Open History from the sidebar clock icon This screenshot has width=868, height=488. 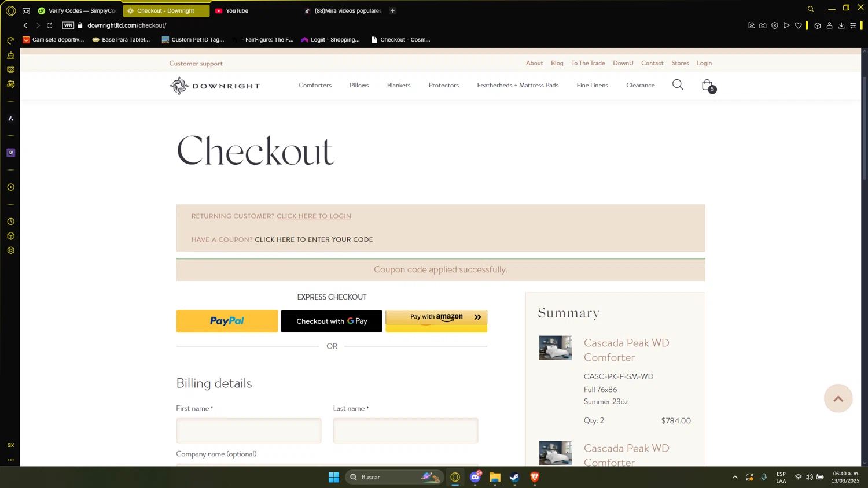10,221
